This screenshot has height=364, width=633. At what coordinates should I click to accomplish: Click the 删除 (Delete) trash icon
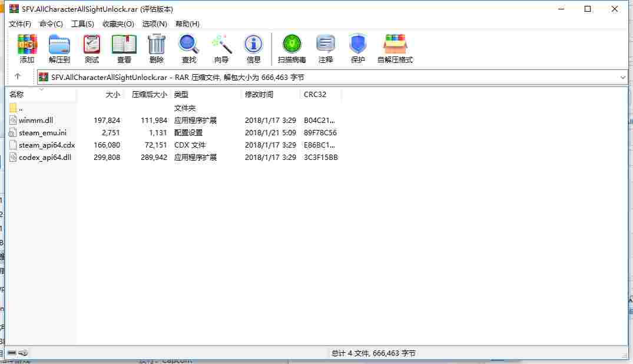coord(156,45)
